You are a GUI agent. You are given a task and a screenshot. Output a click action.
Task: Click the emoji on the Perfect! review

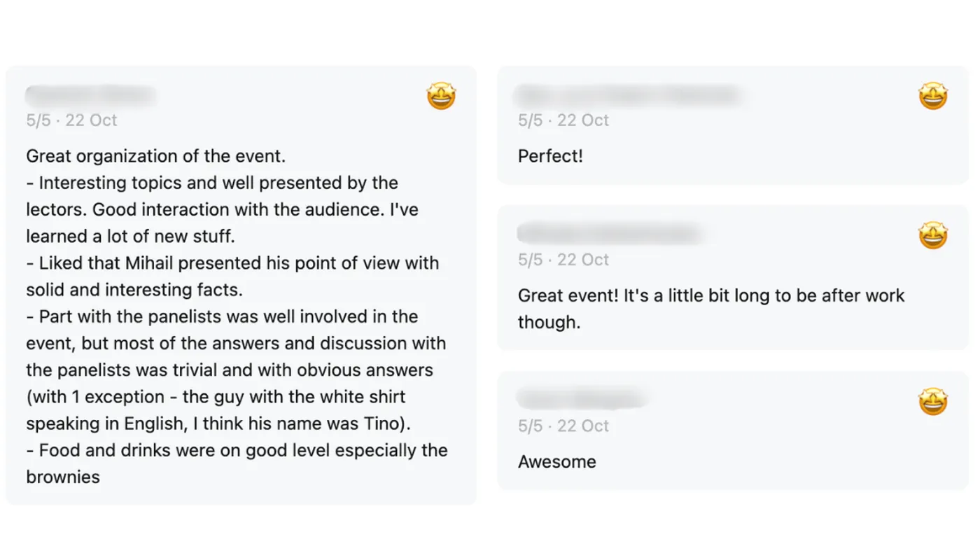(933, 96)
